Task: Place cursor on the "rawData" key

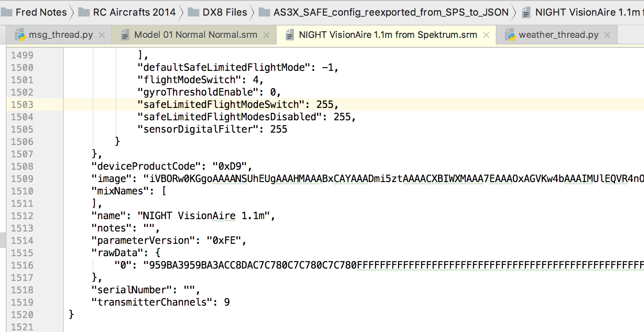Action: click(x=117, y=253)
